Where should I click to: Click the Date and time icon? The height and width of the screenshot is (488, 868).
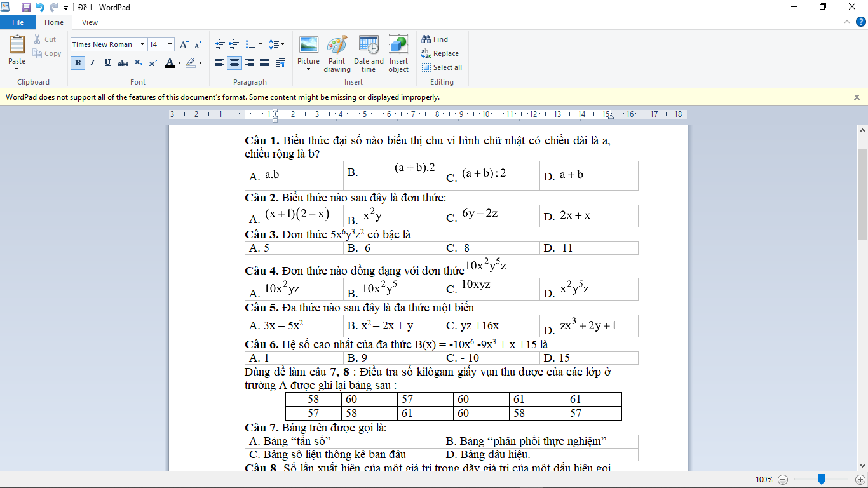click(x=369, y=46)
